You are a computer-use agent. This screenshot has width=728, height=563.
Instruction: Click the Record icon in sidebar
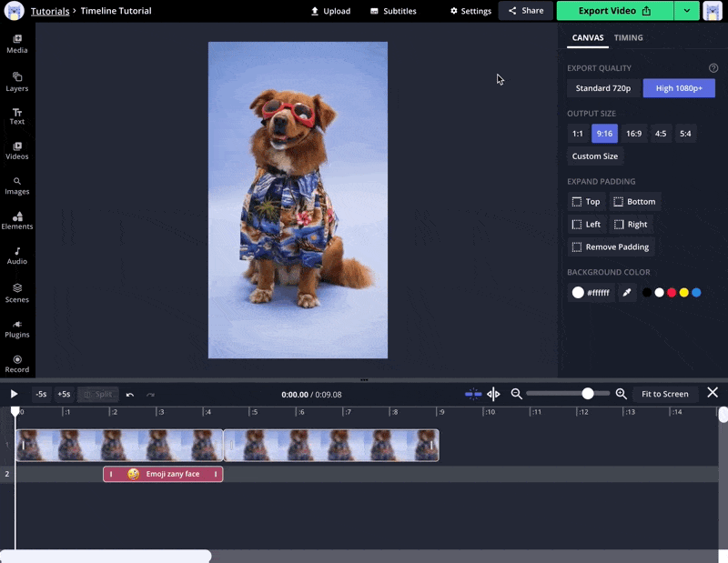17,364
